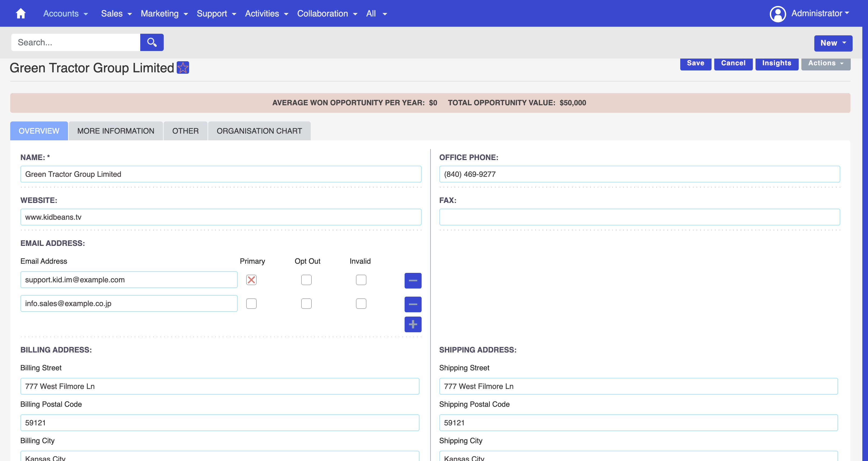Enable Opt Out for support.kid.im email

tap(306, 280)
